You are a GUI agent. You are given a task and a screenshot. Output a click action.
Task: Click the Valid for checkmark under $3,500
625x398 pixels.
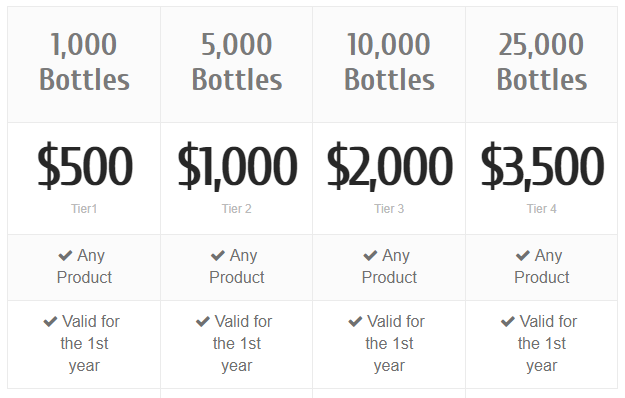pyautogui.click(x=507, y=322)
